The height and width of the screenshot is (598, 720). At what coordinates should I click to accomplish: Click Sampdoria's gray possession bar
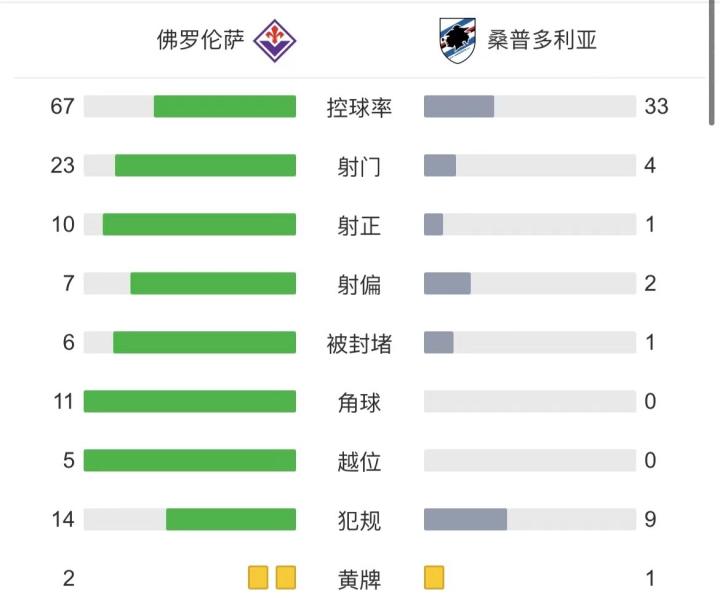459,106
